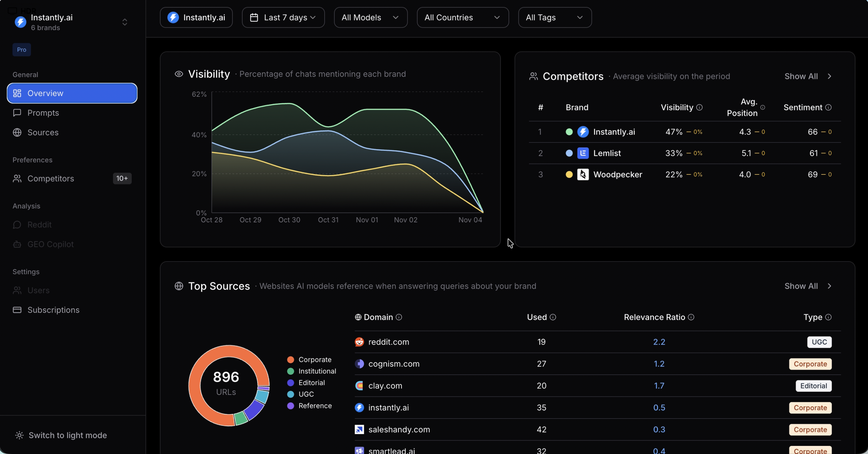Open the clay.com source row
868x454 pixels.
597,386
